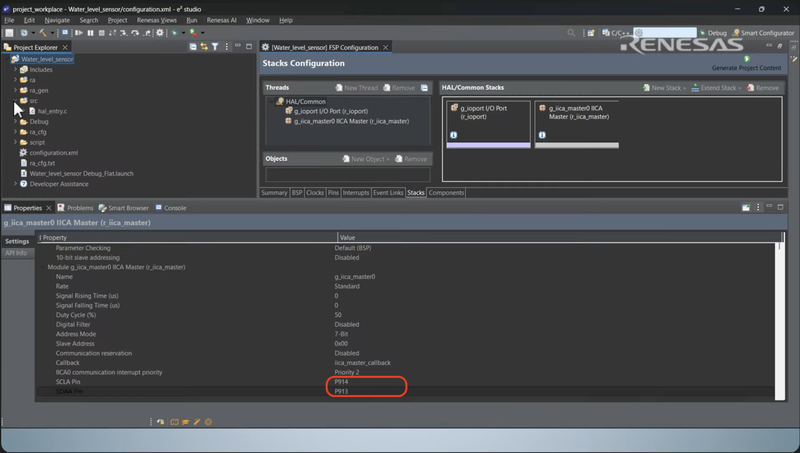Screen dimensions: 800x453
Task: Switch to the BSP tab
Action: click(297, 193)
